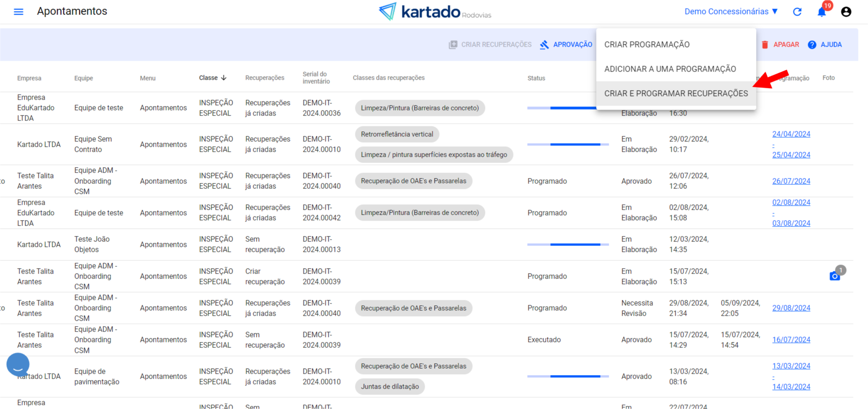Click Criar Recuperações toolbar button
The height and width of the screenshot is (409, 868).
coord(490,44)
